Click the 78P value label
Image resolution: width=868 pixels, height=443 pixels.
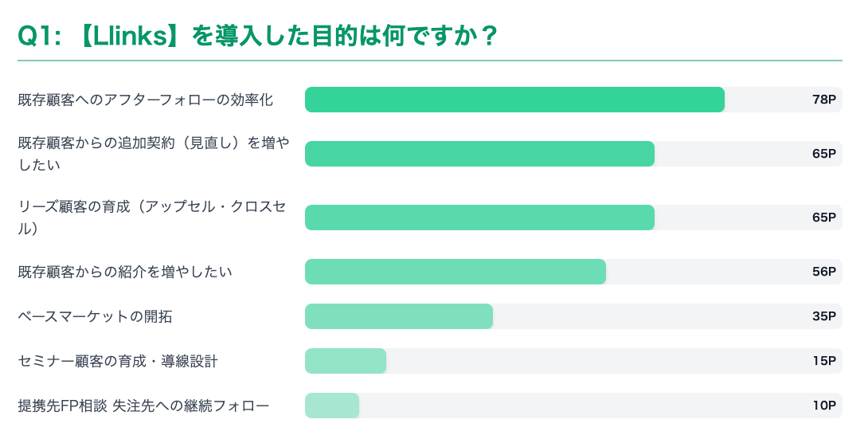[824, 100]
